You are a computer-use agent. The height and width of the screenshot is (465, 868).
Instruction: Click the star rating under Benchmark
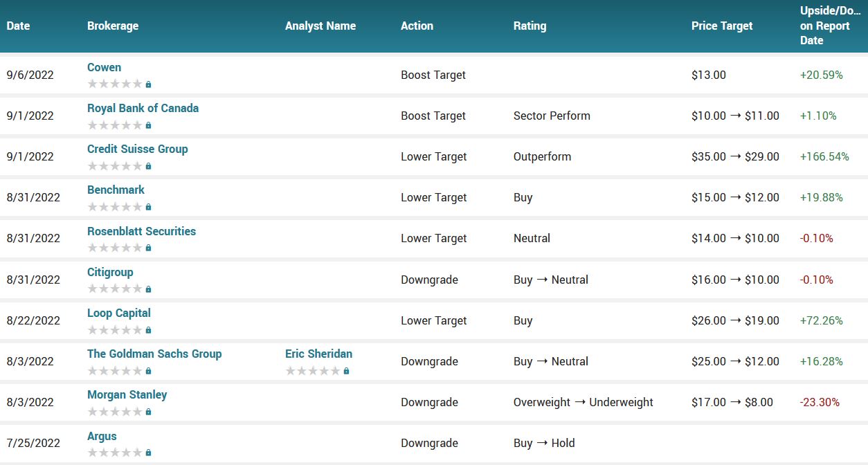click(x=115, y=206)
